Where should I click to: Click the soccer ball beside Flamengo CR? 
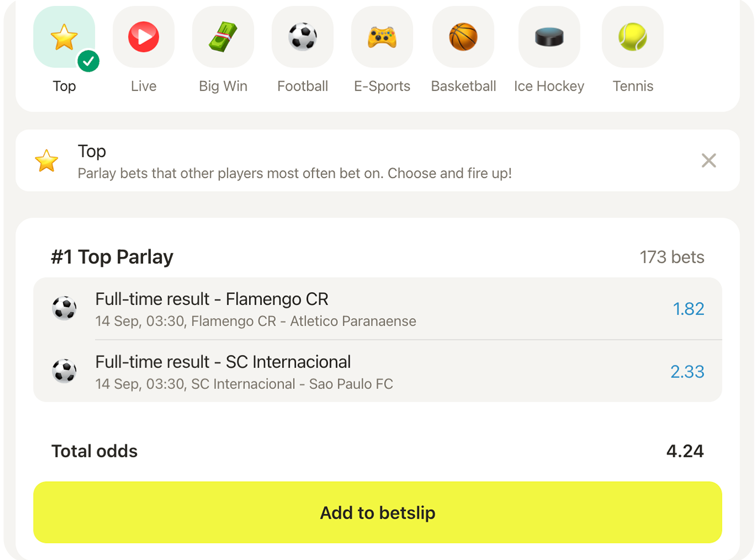point(64,308)
